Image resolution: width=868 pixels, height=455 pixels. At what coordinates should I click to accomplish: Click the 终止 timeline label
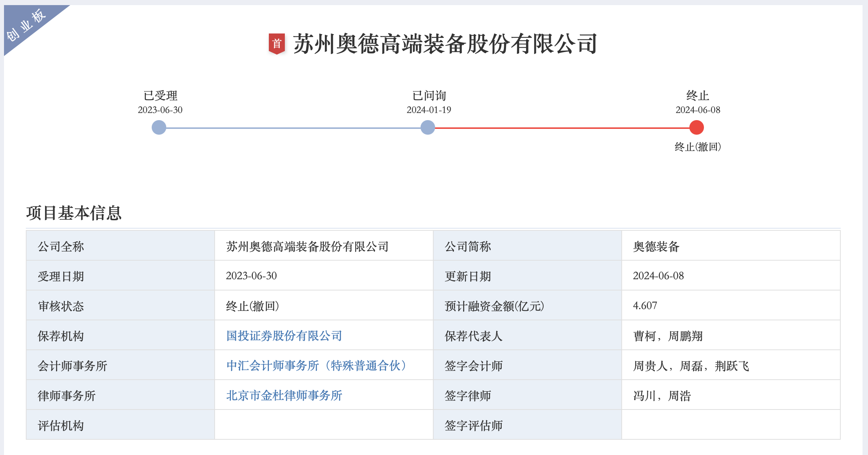pos(698,96)
